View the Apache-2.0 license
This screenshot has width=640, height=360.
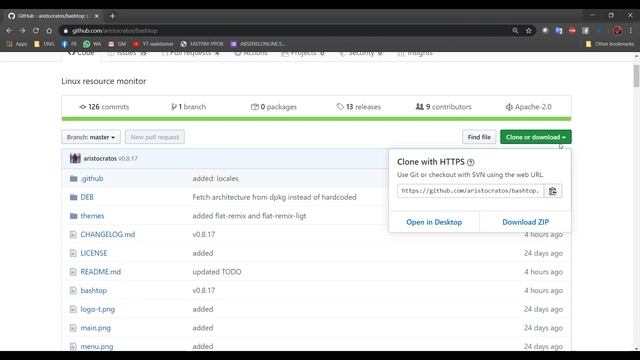click(x=528, y=107)
